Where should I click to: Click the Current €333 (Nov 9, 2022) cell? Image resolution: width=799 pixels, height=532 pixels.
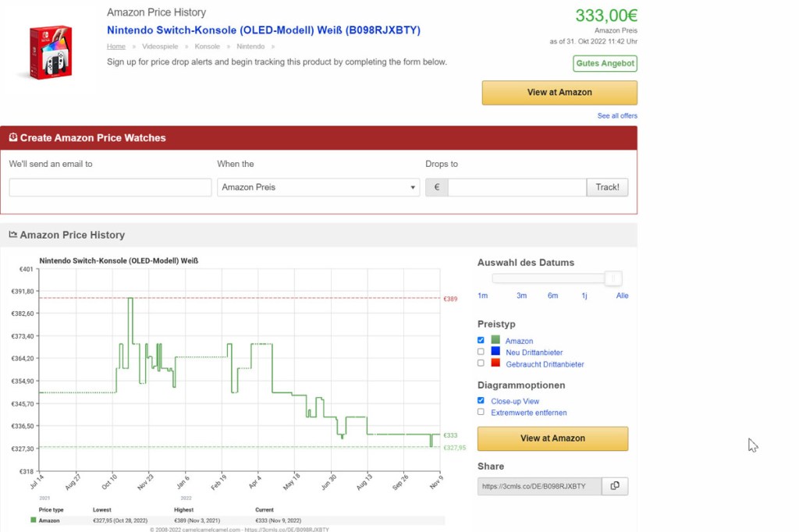pyautogui.click(x=279, y=521)
